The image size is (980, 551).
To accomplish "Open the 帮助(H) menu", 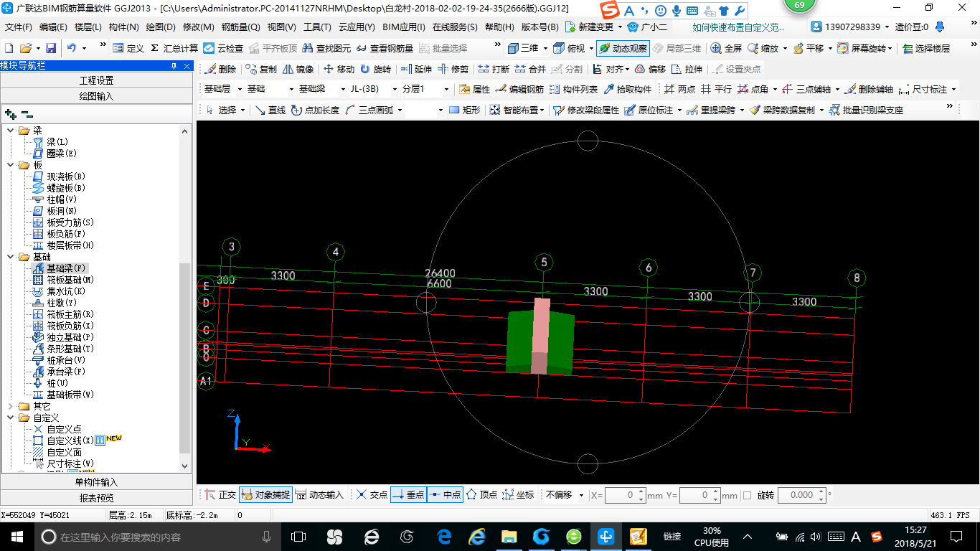I will pyautogui.click(x=499, y=27).
